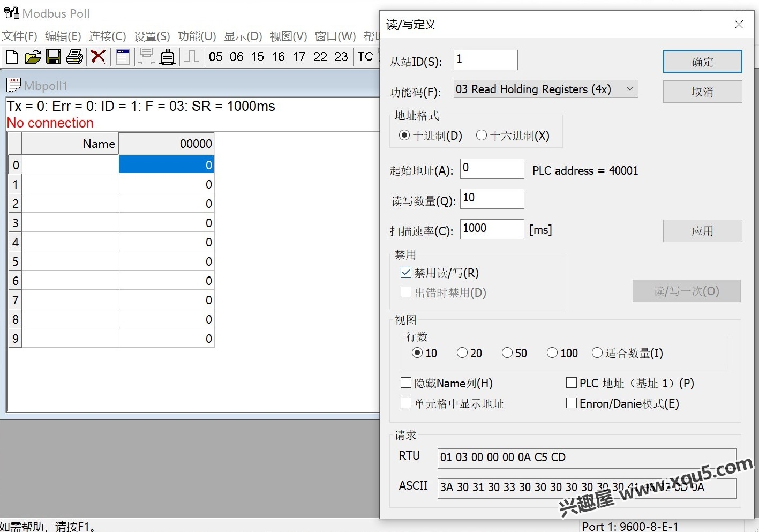Click Port 1: 9600-8-E-1 status bar text
759x532 pixels.
pyautogui.click(x=630, y=527)
